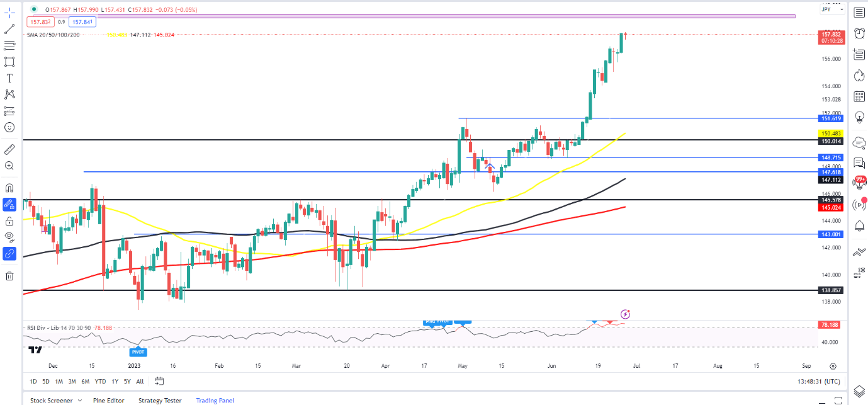Screen dimensions: 868x405
Task: Set chart range to 1D
Action: [x=33, y=381]
